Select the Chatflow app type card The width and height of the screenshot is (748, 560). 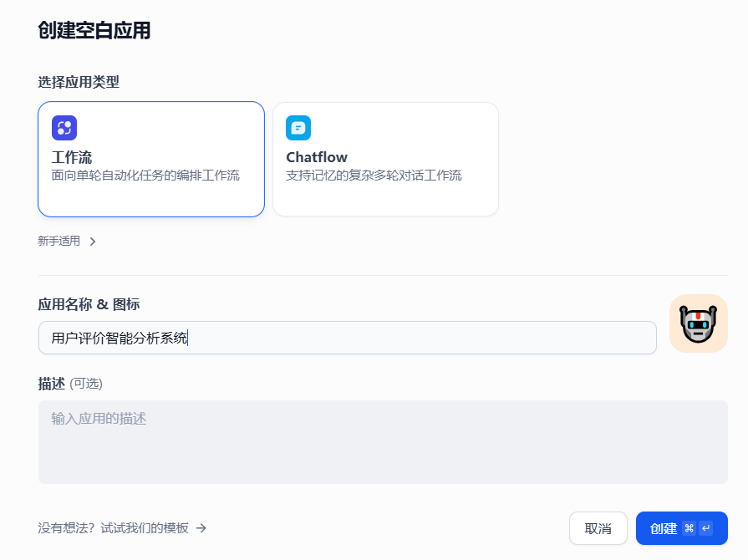pos(385,160)
